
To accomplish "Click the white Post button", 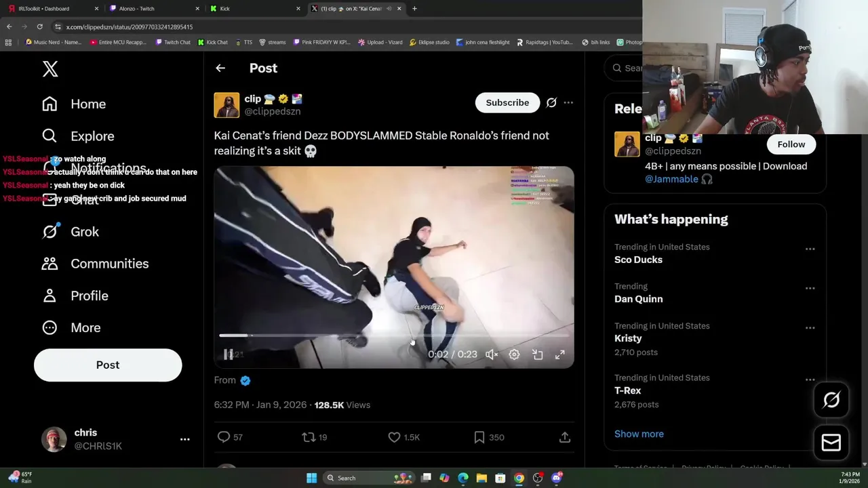I will [x=108, y=365].
